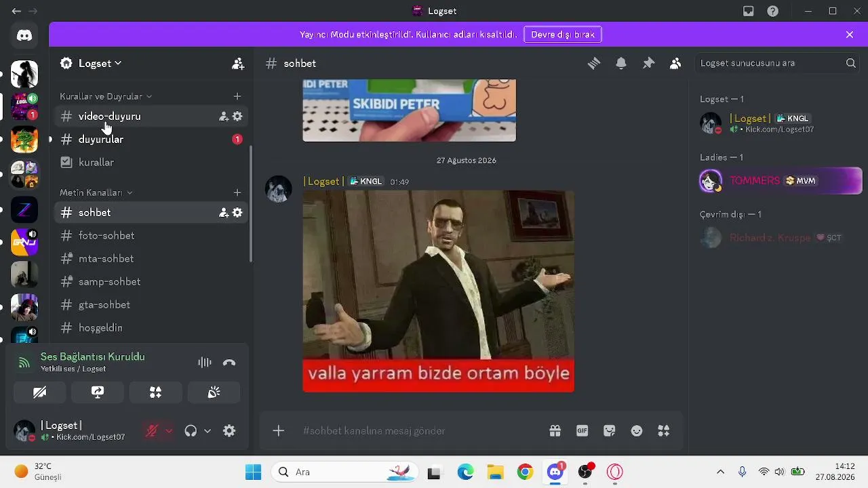Open the inbox icon in title bar
The width and height of the screenshot is (868, 488).
[x=748, y=11]
